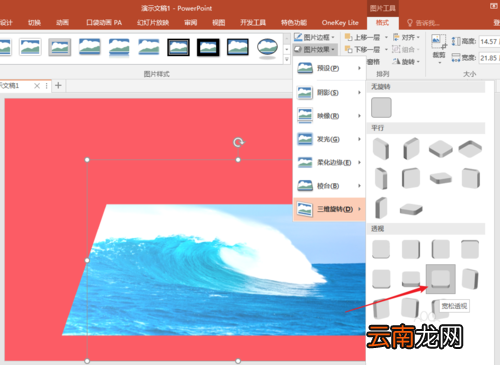Choose the below perspective preset
The width and height of the screenshot is (500, 365).
coord(470,249)
